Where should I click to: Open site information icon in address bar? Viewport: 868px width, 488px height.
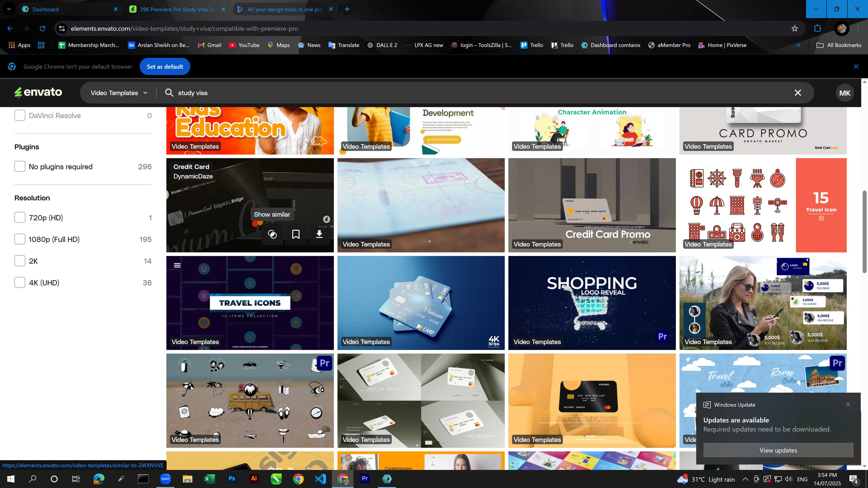[62, 29]
